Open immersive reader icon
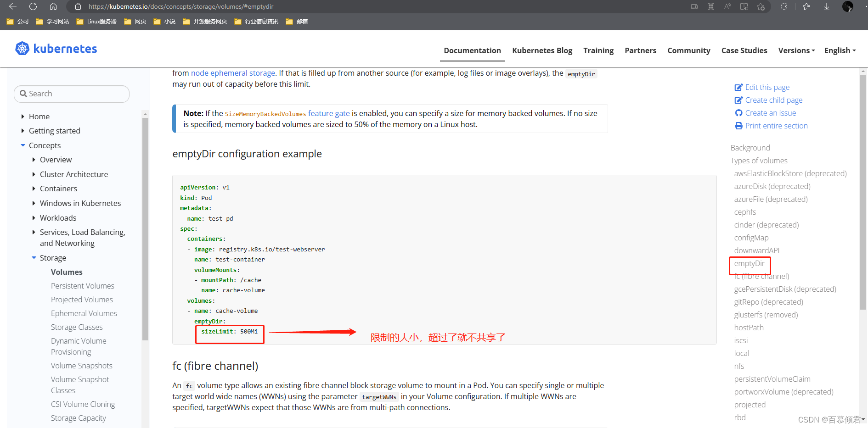The width and height of the screenshot is (868, 428). 744,6
